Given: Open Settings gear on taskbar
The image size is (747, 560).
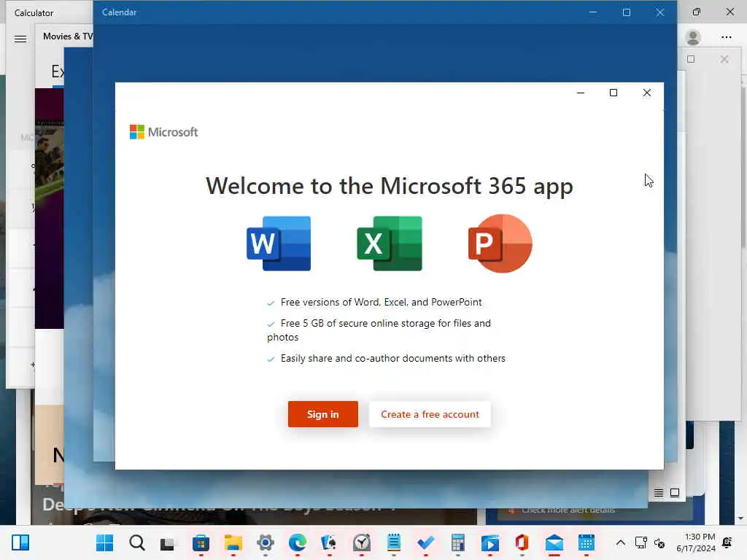Looking at the screenshot, I should pyautogui.click(x=266, y=542).
